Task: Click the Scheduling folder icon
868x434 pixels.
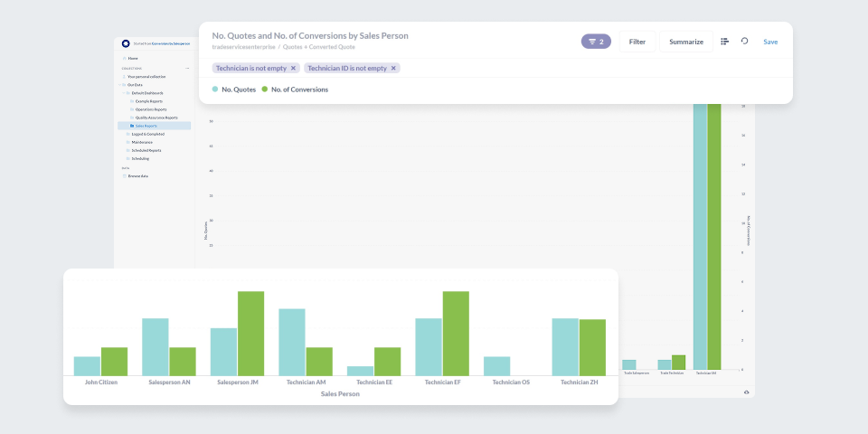Action: tap(127, 158)
